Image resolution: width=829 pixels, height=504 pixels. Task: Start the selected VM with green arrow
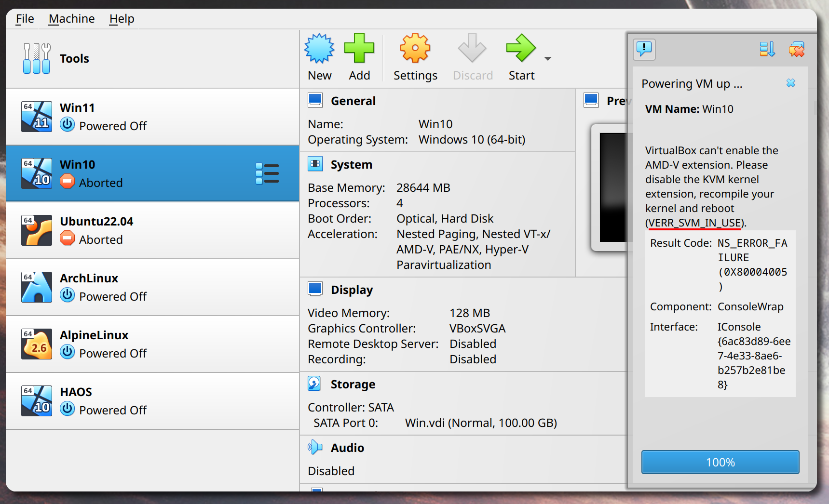(x=521, y=48)
